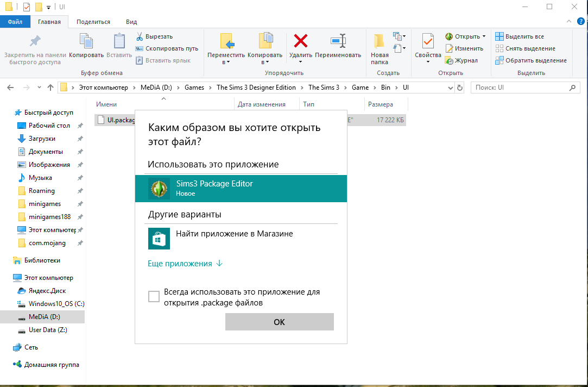Cut selection with the scissors icon

140,36
